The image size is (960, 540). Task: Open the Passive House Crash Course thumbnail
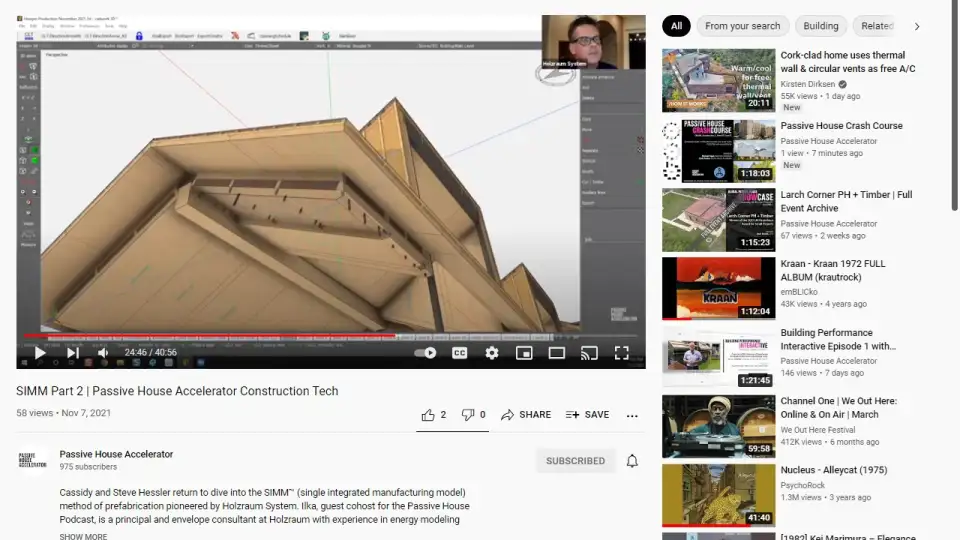[718, 151]
